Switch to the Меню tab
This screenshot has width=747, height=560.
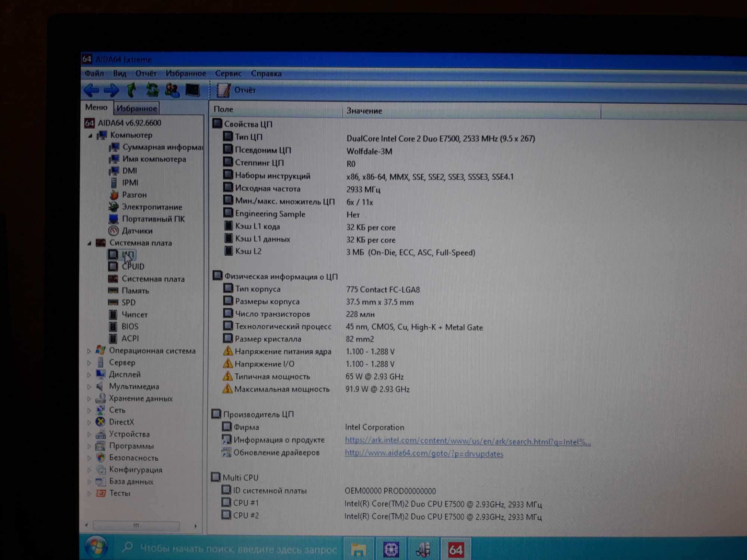click(96, 107)
